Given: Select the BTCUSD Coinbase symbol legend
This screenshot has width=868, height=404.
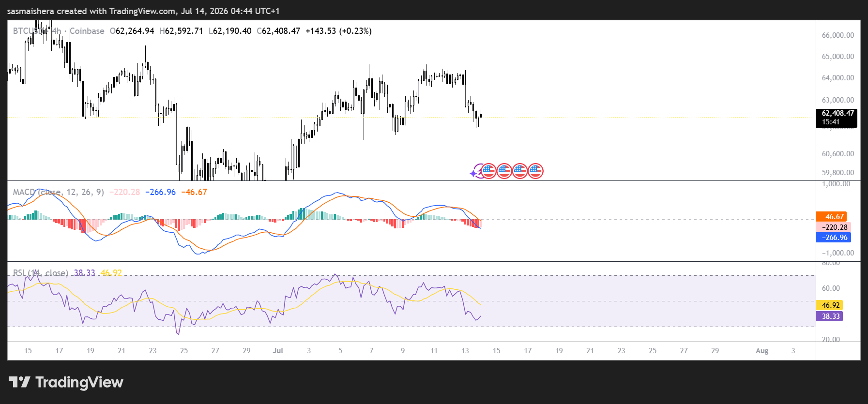Looking at the screenshot, I should click(59, 31).
